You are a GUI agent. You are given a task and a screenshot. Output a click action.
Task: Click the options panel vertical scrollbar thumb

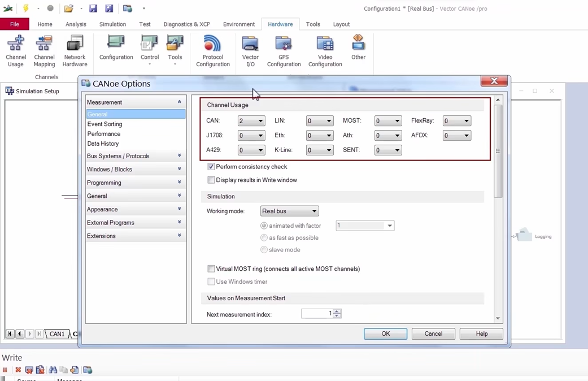[498, 151]
